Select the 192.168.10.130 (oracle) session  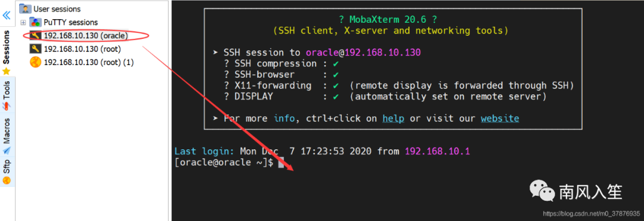pyautogui.click(x=86, y=36)
